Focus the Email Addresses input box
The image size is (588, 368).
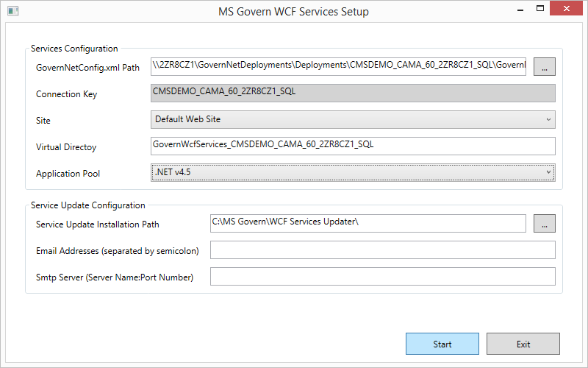pos(382,250)
